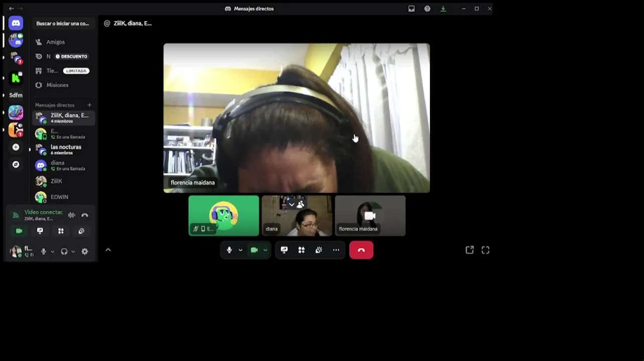Expand the chat panel with up chevron
644x361 pixels.
108,250
